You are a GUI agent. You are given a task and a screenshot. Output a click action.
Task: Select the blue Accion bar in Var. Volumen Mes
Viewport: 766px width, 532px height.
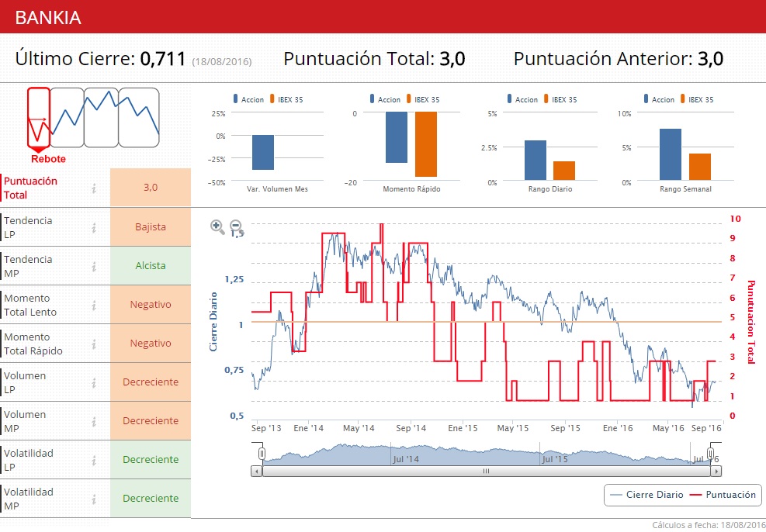263,152
